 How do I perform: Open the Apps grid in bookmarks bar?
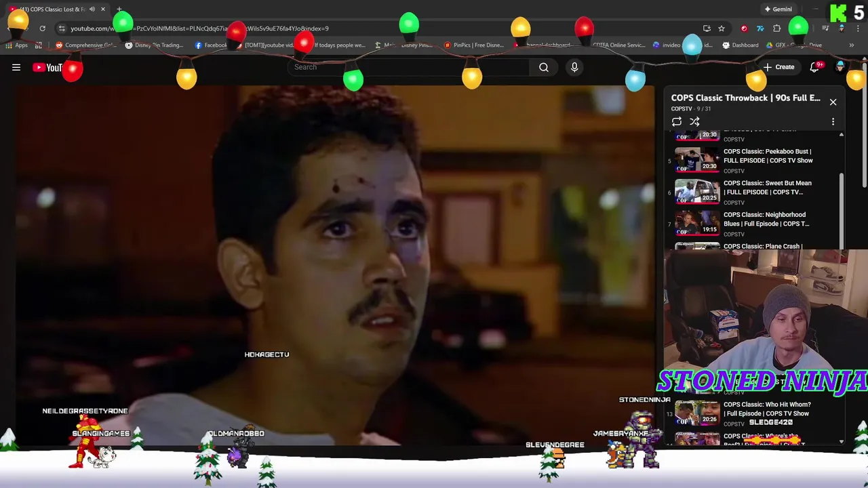[16, 45]
